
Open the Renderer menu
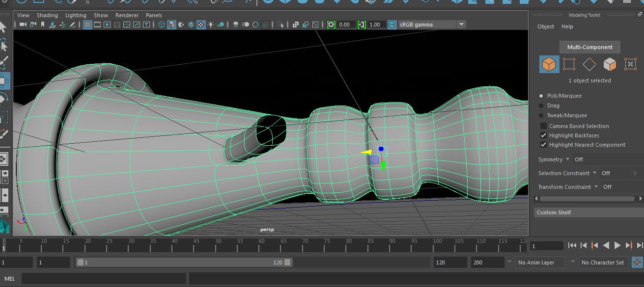127,15
